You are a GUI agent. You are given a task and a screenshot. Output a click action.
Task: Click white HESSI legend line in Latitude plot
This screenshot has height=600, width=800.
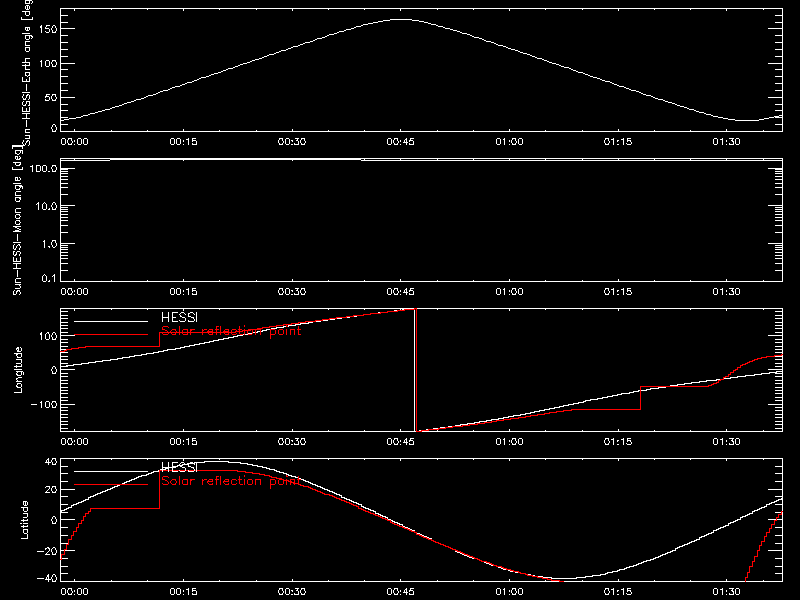(x=111, y=471)
